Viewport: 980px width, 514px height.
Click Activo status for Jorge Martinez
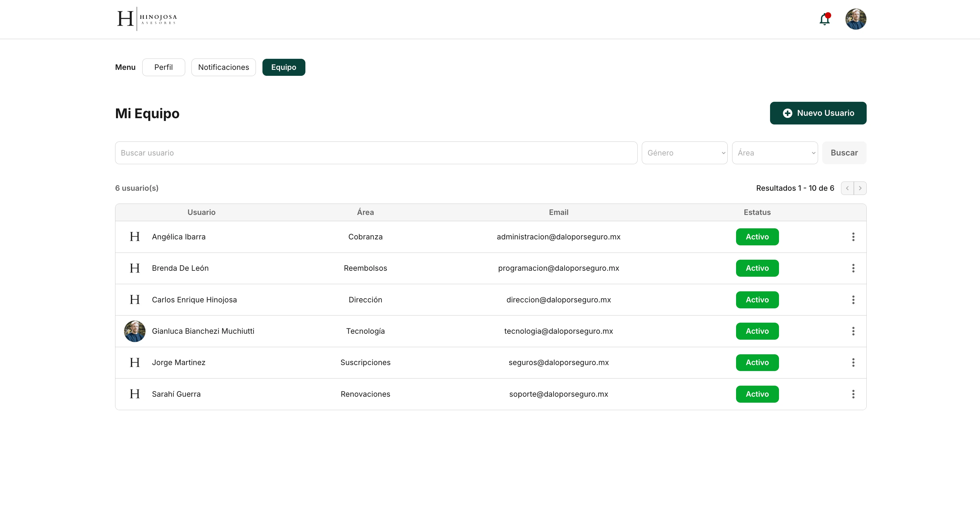757,362
